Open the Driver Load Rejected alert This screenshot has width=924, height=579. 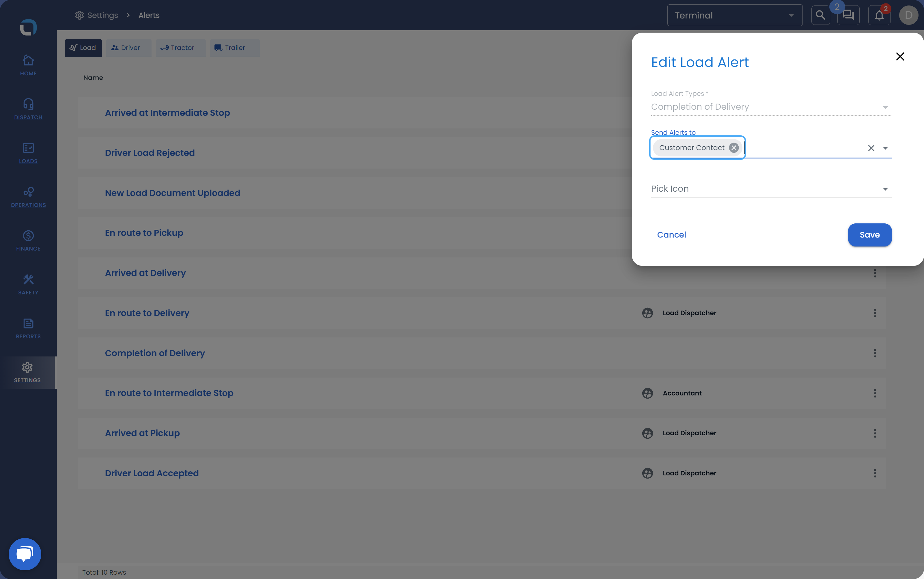point(150,153)
